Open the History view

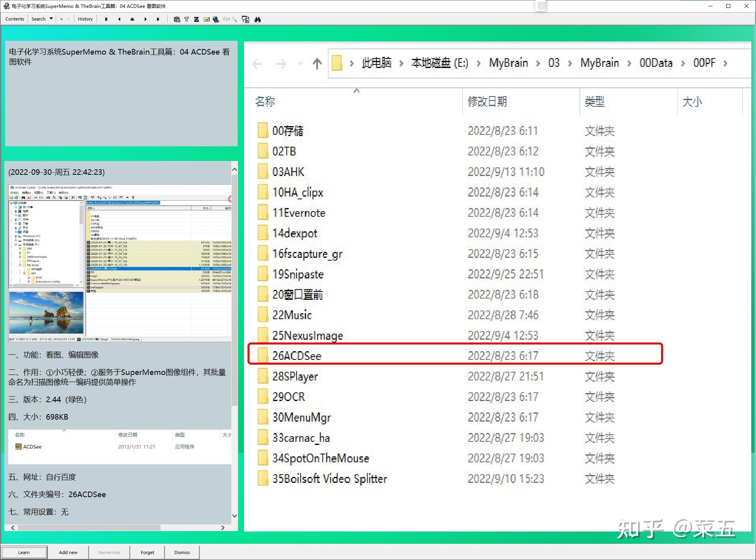85,19
